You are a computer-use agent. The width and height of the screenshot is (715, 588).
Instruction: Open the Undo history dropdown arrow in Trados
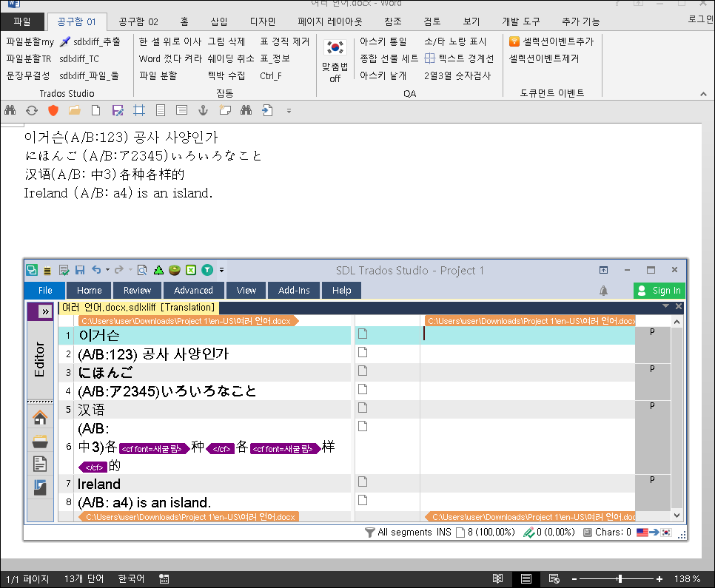pyautogui.click(x=107, y=270)
